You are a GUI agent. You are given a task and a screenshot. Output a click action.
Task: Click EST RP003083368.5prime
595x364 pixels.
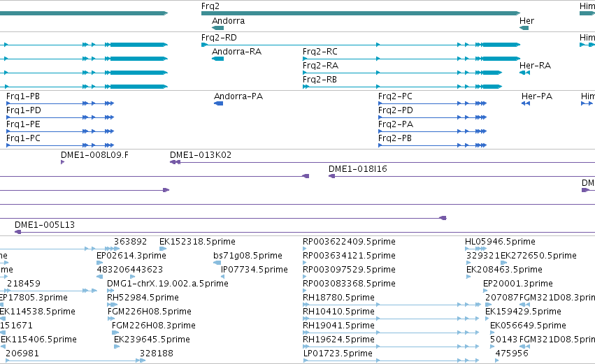349,284
